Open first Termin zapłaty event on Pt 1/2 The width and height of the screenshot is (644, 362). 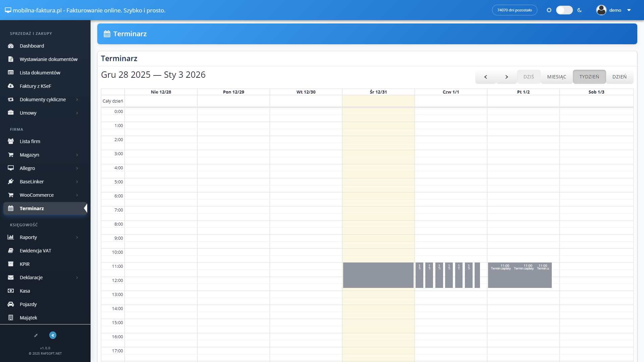[x=501, y=275]
